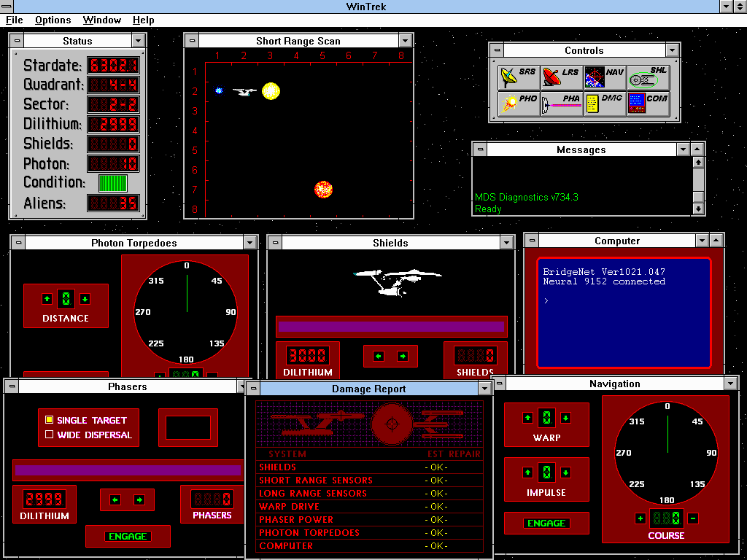The width and height of the screenshot is (747, 560).
Task: Increase impulse up arrow
Action: (527, 472)
